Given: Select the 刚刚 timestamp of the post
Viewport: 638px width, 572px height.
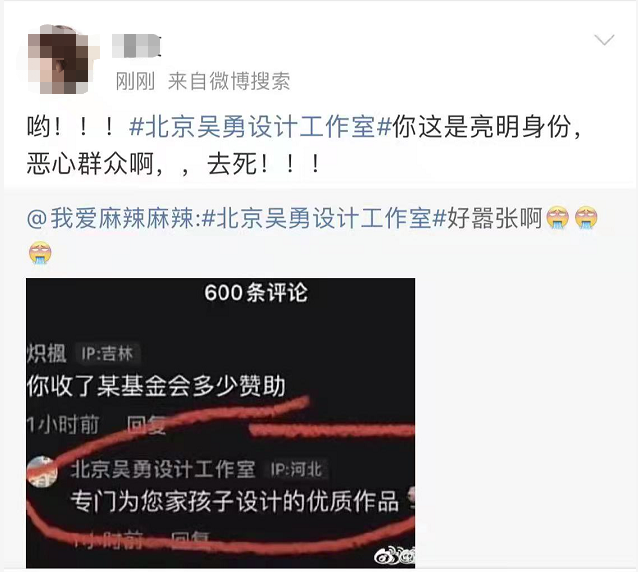Looking at the screenshot, I should 135,81.
